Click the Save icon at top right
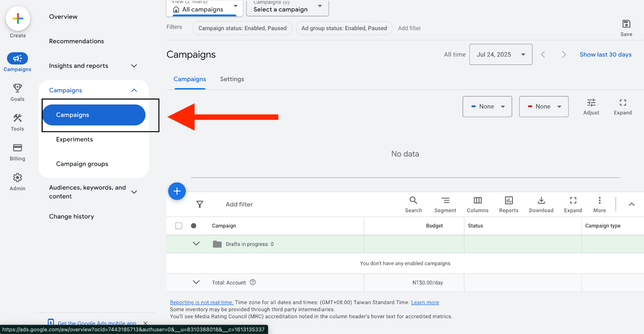Screen dimensions: 644x334 tap(626, 24)
